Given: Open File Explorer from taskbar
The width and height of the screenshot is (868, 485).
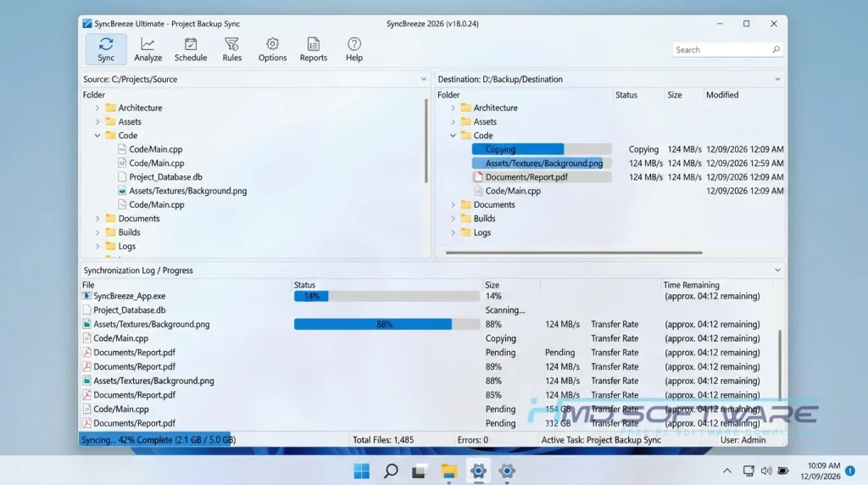Looking at the screenshot, I should pos(449,471).
